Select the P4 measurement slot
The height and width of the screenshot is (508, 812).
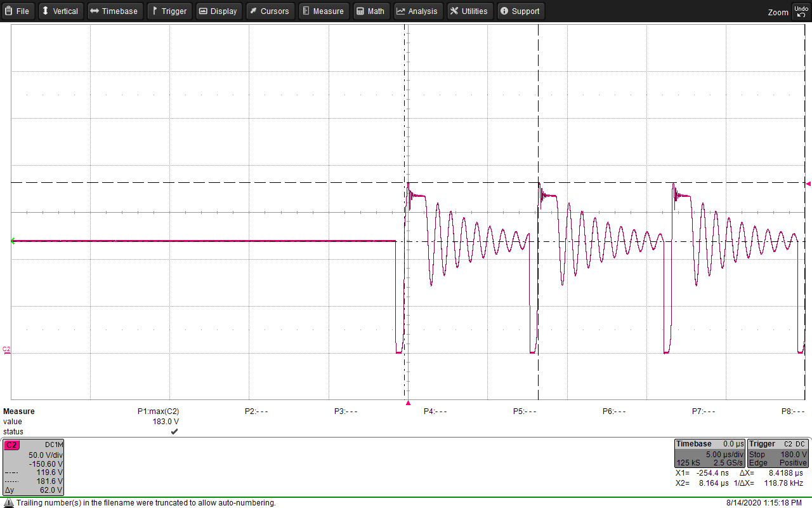pyautogui.click(x=435, y=411)
